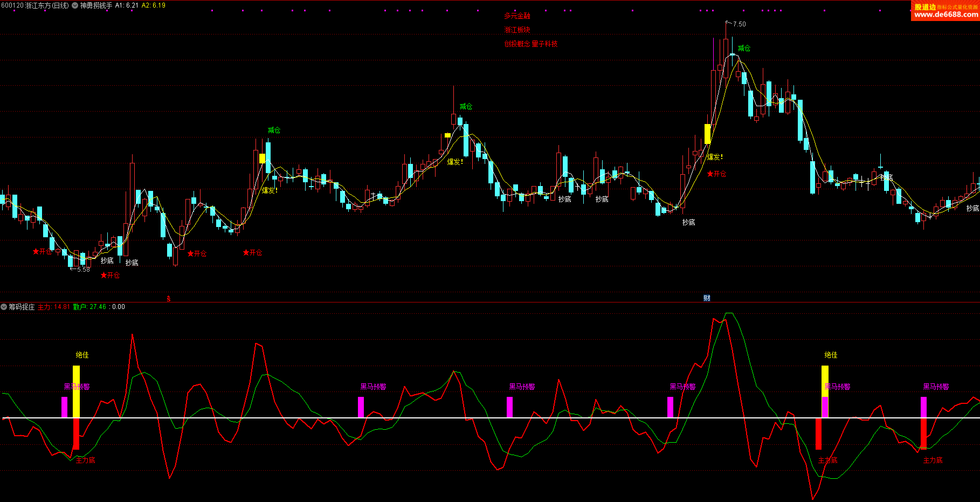The width and height of the screenshot is (980, 502).
Task: Open the 创投概念 量子科技 concept label
Action: tap(530, 44)
